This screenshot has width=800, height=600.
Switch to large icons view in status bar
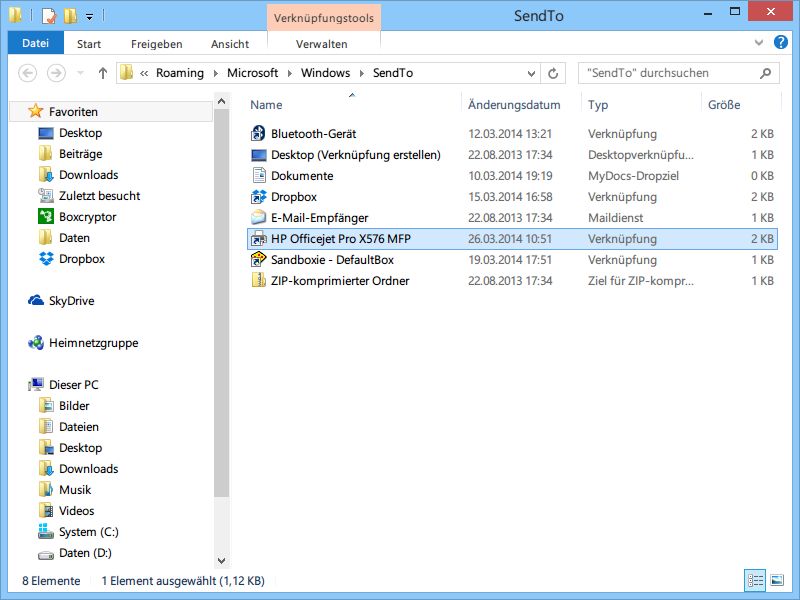777,581
